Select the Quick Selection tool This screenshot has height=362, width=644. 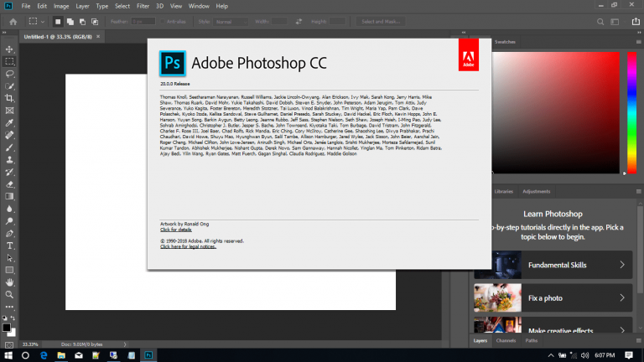click(x=9, y=86)
